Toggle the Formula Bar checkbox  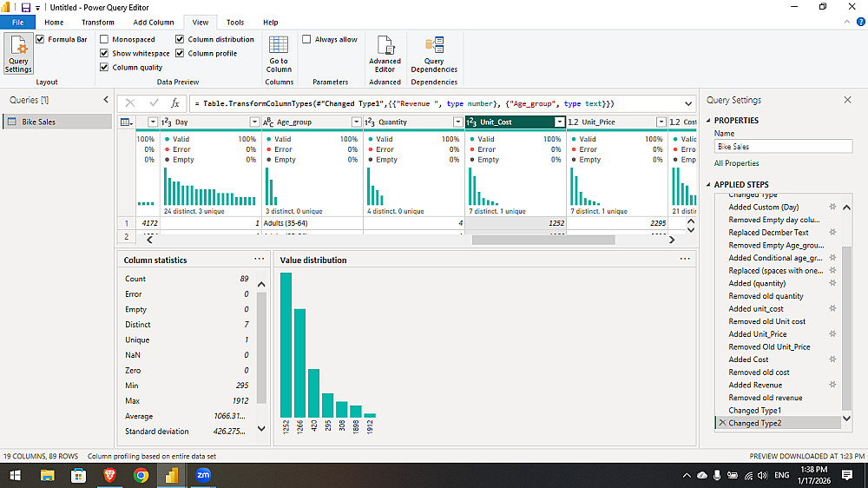coord(41,39)
